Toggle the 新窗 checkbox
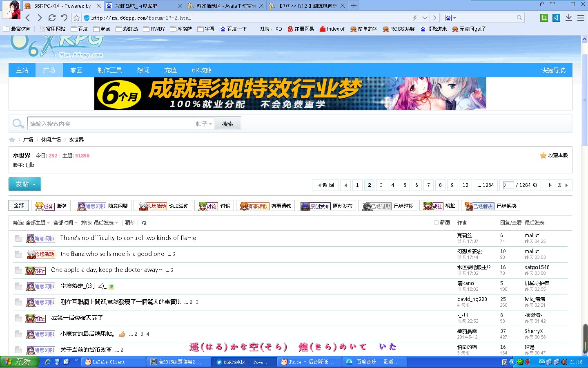Image resolution: width=588 pixels, height=368 pixels. [x=436, y=223]
